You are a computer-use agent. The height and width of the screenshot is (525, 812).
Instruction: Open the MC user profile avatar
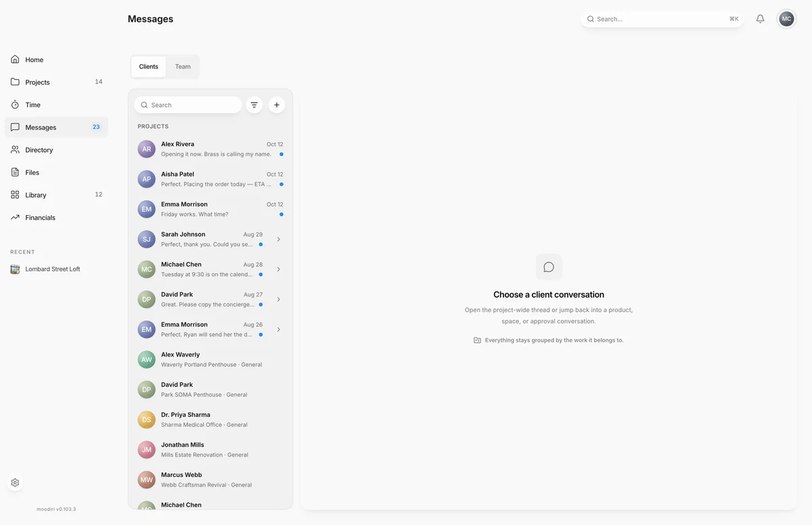point(786,19)
